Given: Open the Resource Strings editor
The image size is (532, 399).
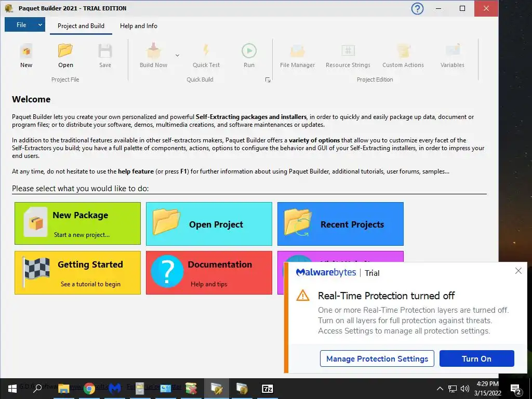Looking at the screenshot, I should tap(348, 56).
